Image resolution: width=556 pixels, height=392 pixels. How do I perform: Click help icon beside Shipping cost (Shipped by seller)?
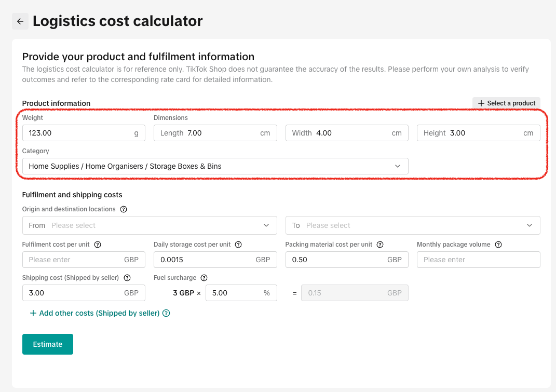coord(127,278)
